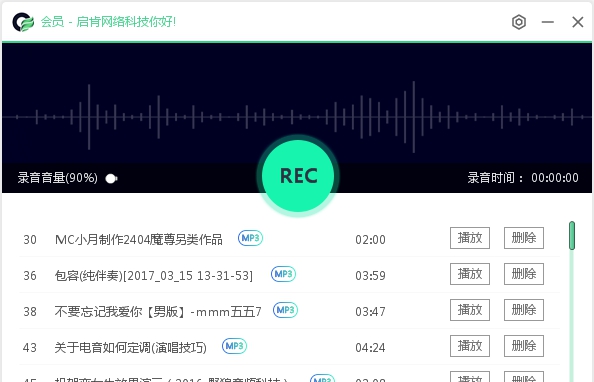Click row number 38
Image resolution: width=594 pixels, height=382 pixels.
tap(30, 312)
